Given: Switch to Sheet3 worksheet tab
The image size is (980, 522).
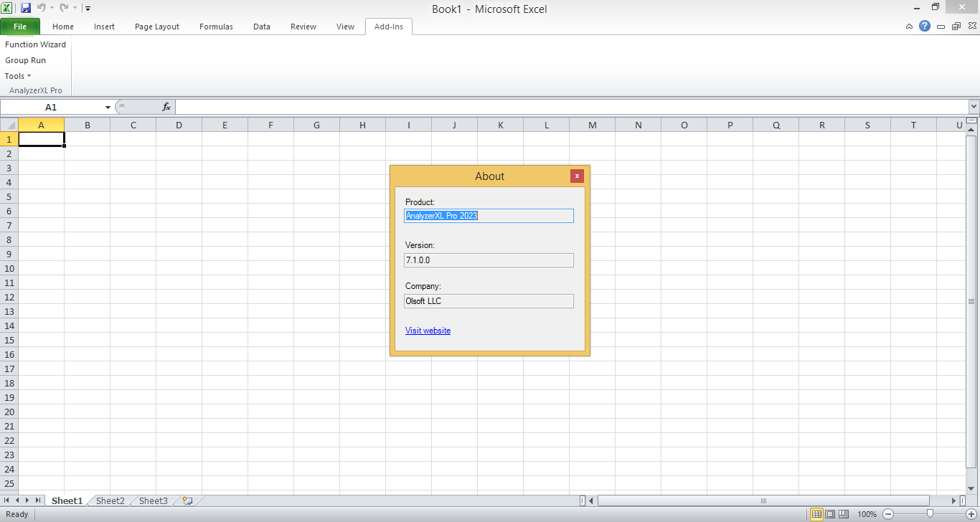Looking at the screenshot, I should point(154,500).
